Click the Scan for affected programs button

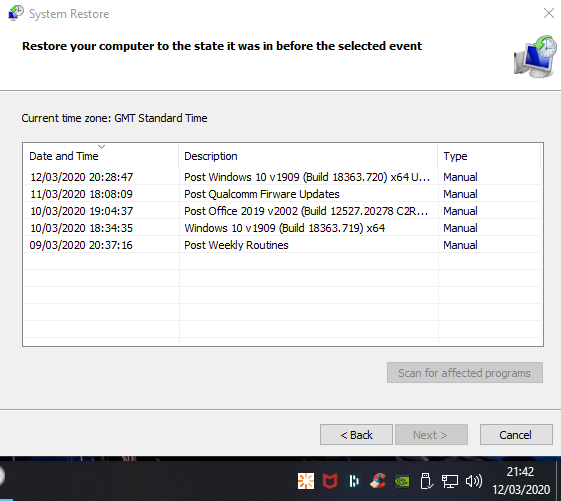pos(465,373)
